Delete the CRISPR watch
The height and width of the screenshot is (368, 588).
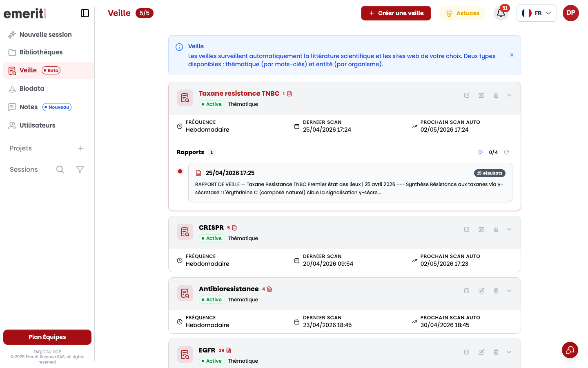tap(496, 229)
